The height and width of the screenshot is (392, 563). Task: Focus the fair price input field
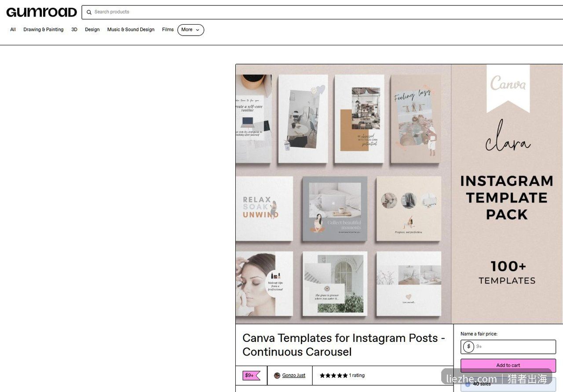(508, 347)
